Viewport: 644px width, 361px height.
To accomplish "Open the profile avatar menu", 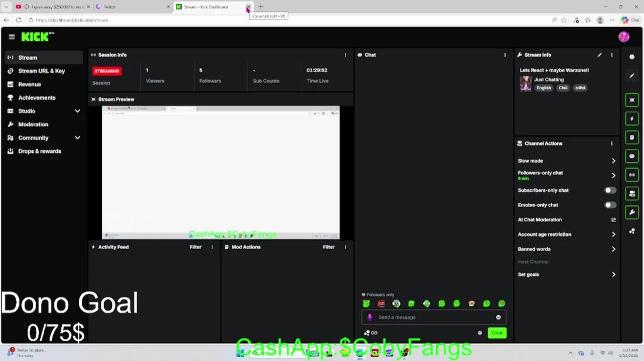I will (624, 37).
